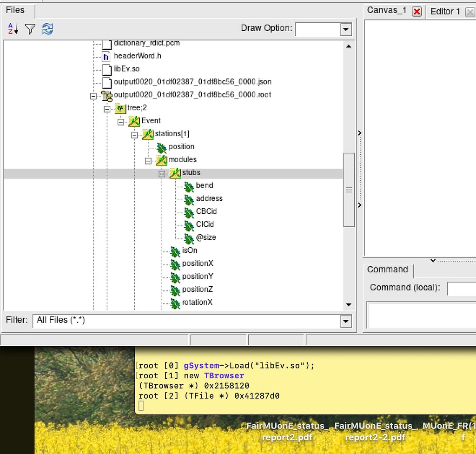Select the position leaf icon
Viewport: 476px width, 454px height.
162,147
